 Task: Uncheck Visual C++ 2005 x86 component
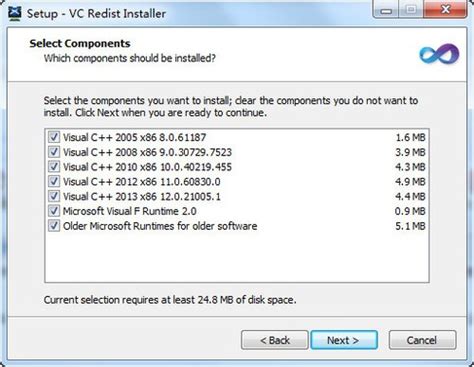coord(54,137)
